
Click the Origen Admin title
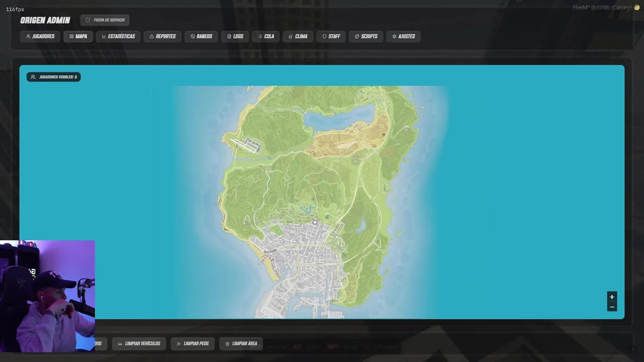pyautogui.click(x=45, y=20)
